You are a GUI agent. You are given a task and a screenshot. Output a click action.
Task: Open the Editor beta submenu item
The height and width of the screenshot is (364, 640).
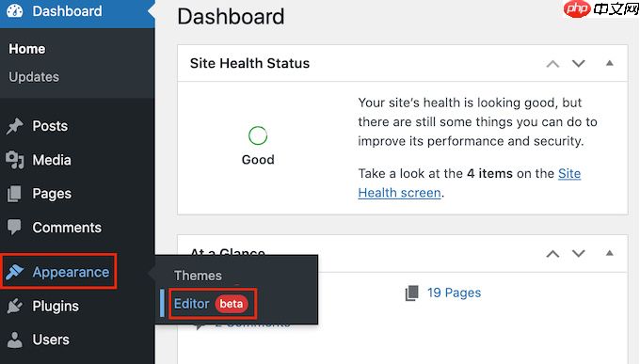click(212, 304)
